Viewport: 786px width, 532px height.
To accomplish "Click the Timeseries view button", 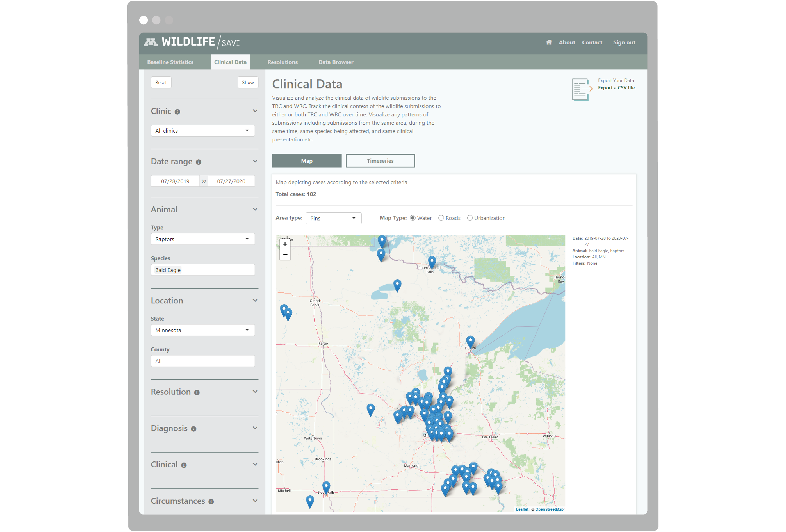I will point(380,161).
